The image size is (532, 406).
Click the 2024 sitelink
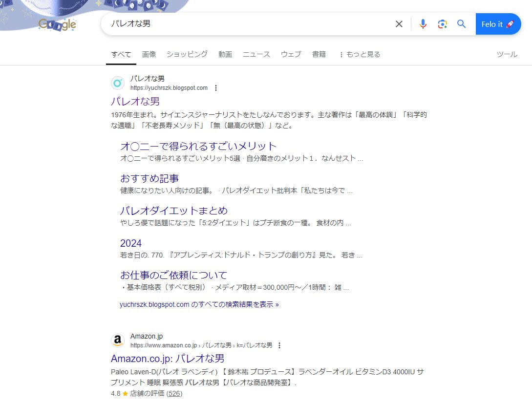click(x=131, y=243)
